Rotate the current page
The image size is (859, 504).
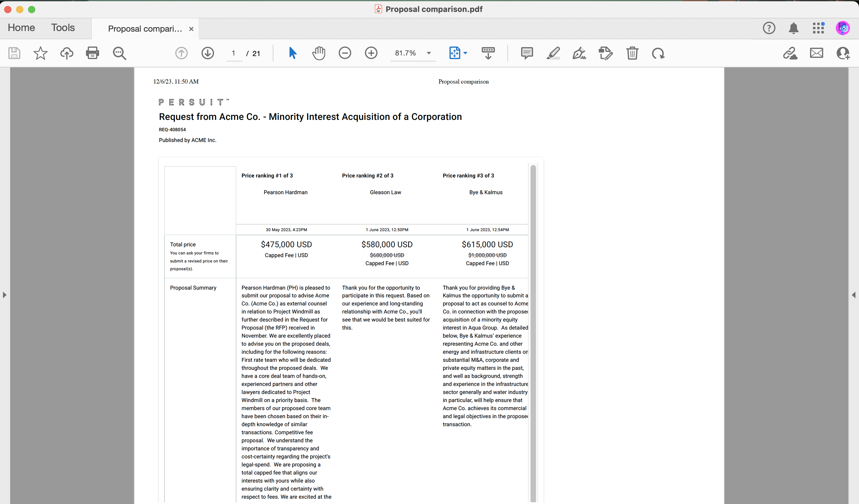[x=658, y=53]
